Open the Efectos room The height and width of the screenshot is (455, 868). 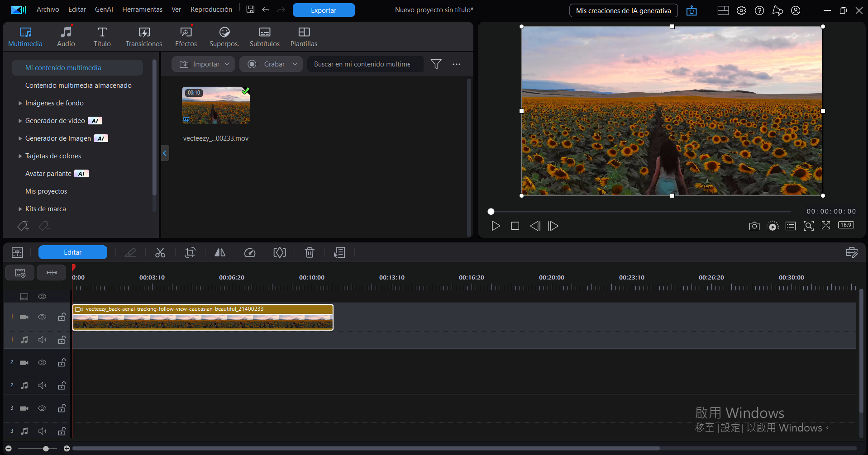tap(186, 37)
